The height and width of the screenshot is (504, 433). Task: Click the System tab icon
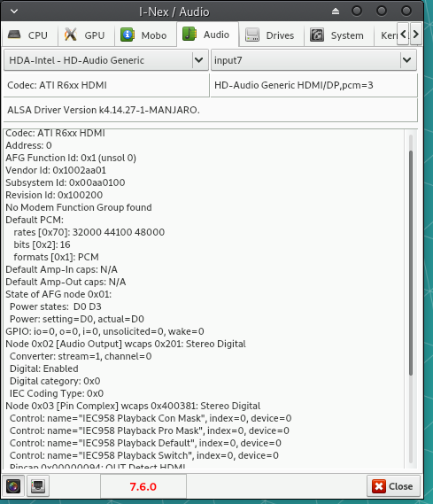click(x=317, y=35)
